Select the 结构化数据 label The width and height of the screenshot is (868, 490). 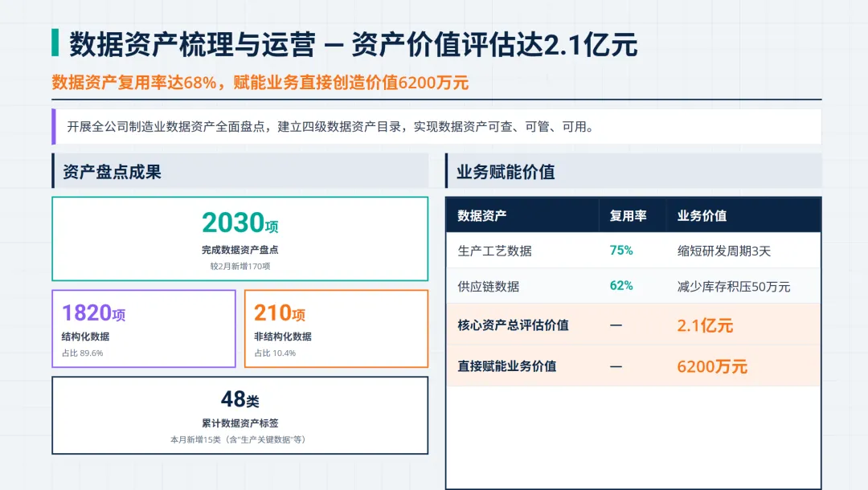85,337
